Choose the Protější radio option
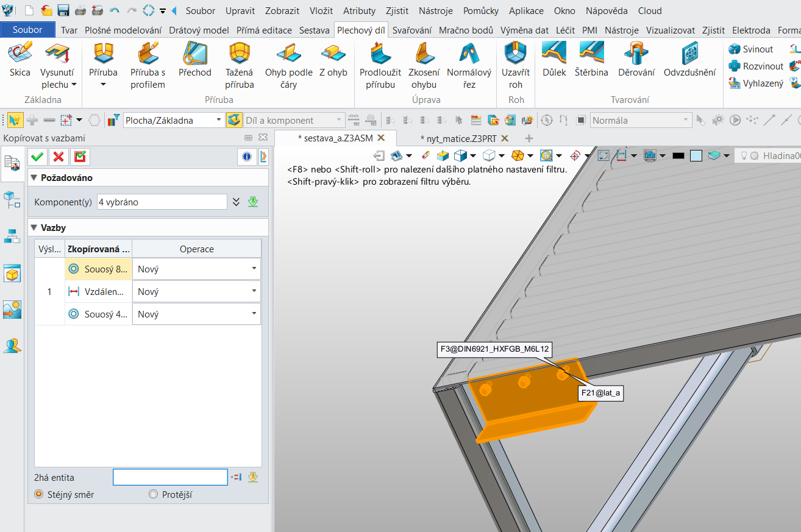 point(153,494)
